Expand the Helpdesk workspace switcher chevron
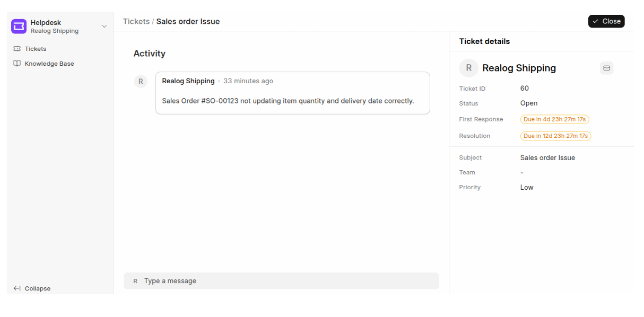The height and width of the screenshot is (317, 644). coord(104,27)
